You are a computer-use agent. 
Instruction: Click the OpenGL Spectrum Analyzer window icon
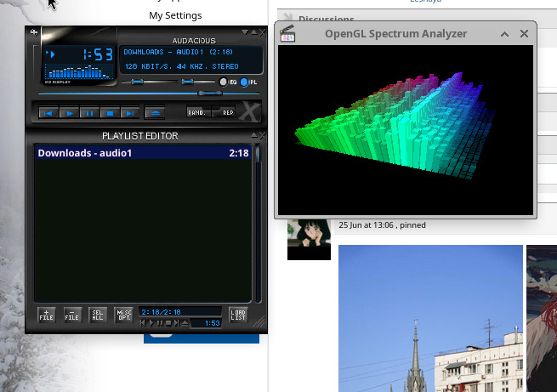287,34
